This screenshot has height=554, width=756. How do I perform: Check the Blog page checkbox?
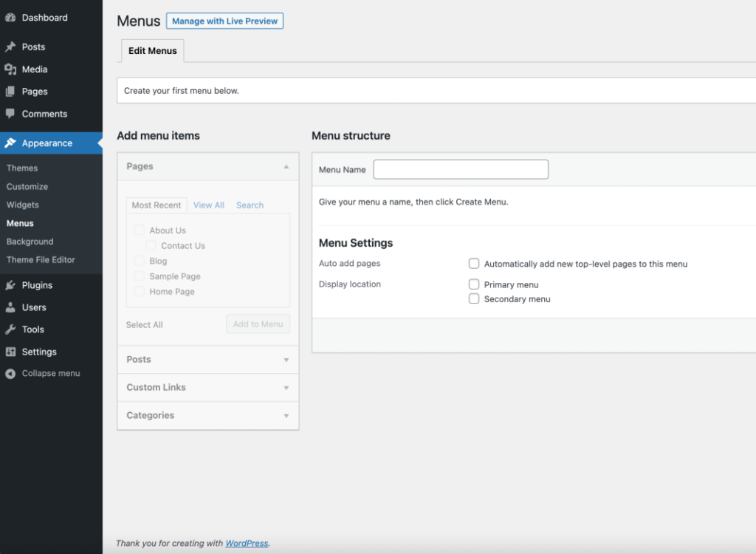(x=140, y=261)
